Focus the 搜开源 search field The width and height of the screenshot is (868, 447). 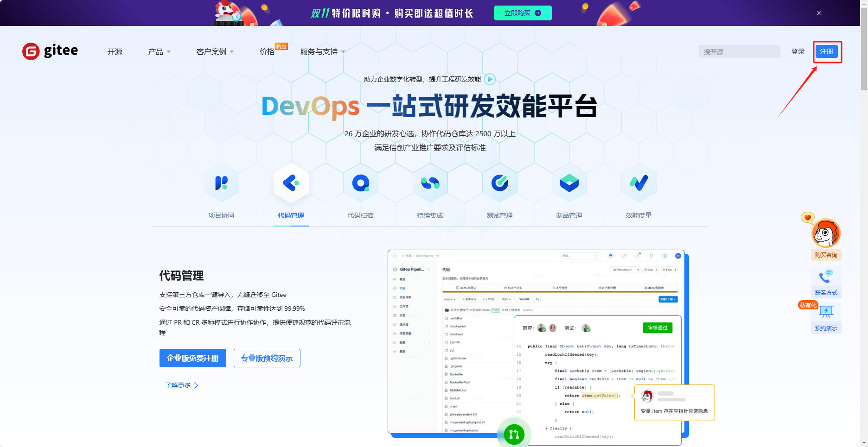[739, 52]
